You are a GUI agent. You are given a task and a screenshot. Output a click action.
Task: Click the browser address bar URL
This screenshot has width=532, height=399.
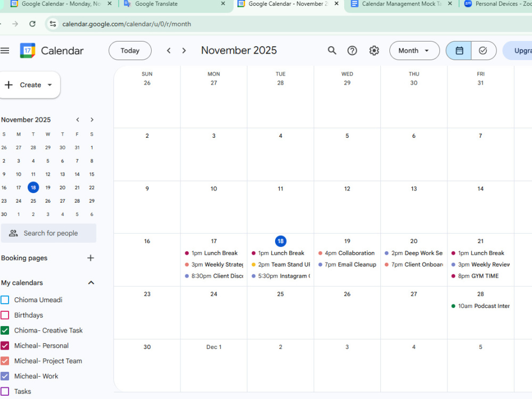[127, 24]
